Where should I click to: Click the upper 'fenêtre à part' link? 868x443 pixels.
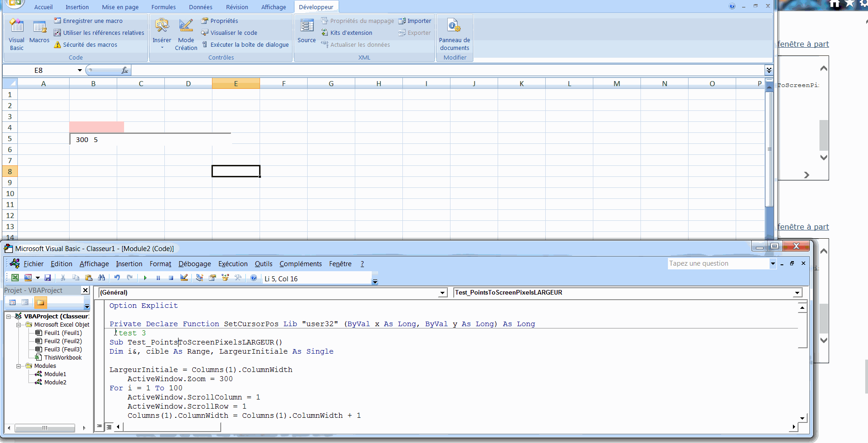click(x=803, y=44)
